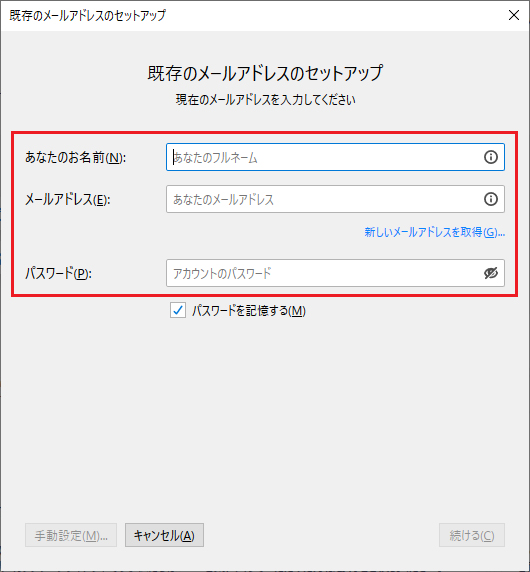Click the info icon in the name field
The width and height of the screenshot is (530, 572).
491,157
